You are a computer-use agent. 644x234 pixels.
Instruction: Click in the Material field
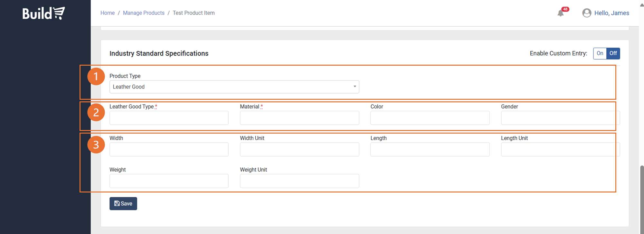tap(299, 118)
